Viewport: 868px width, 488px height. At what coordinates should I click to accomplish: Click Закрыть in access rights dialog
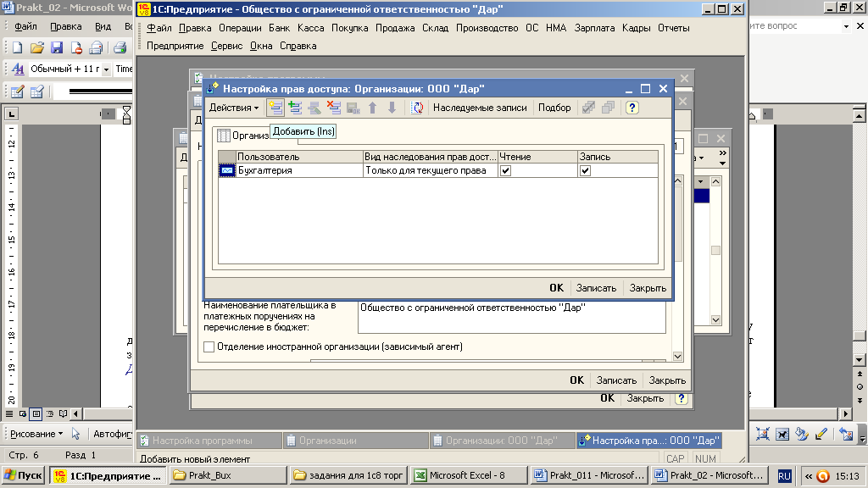tap(648, 288)
